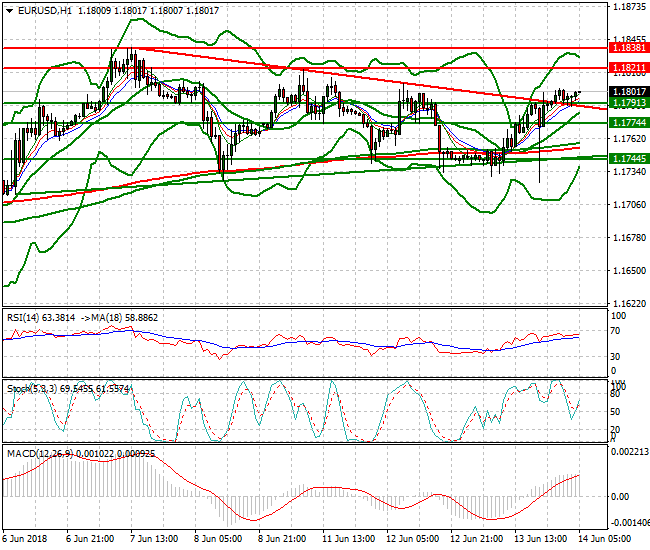Select the MACD scale value 0.002213
Screen dimensions: 650x550
(x=630, y=452)
